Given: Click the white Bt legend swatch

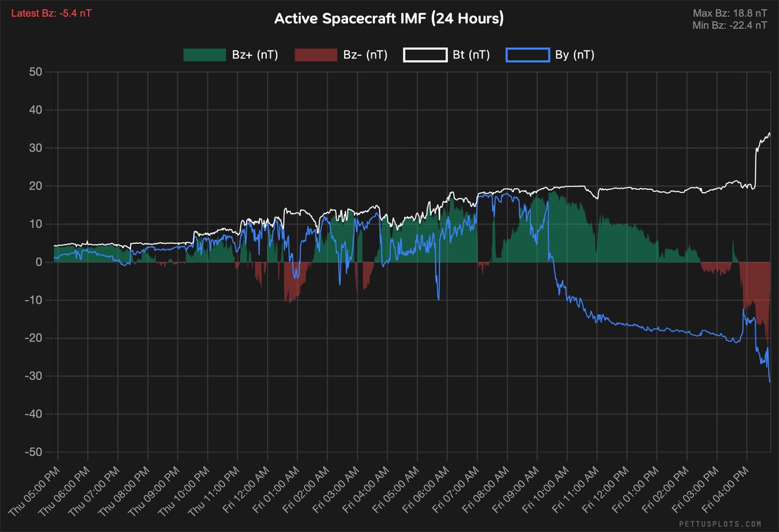Looking at the screenshot, I should [425, 55].
